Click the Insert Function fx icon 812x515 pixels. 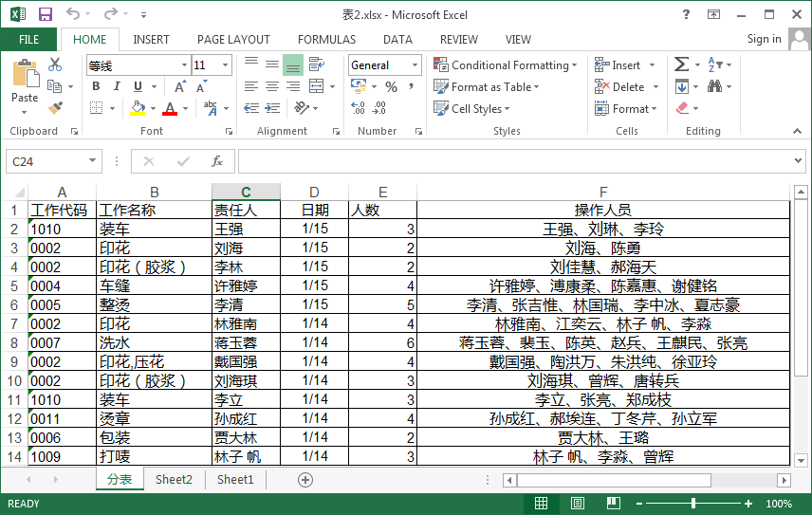[217, 161]
